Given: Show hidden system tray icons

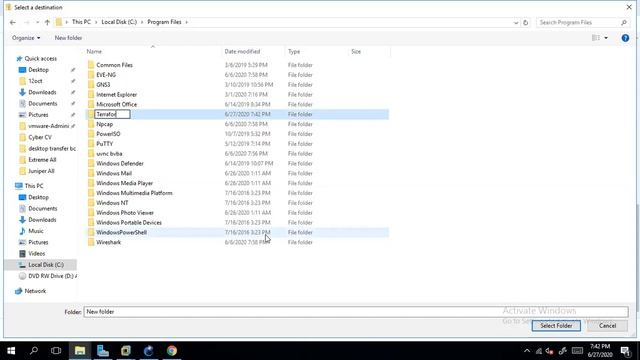Looking at the screenshot, I should (527, 351).
